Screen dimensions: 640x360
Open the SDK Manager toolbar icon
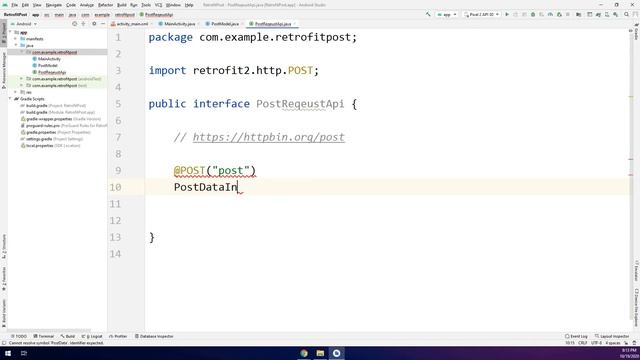click(616, 14)
